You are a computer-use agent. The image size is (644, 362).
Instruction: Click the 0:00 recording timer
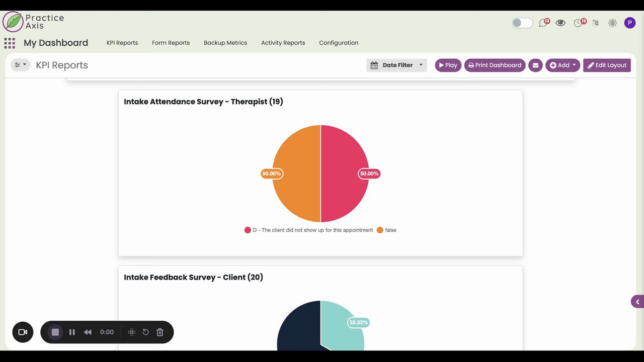coord(107,332)
